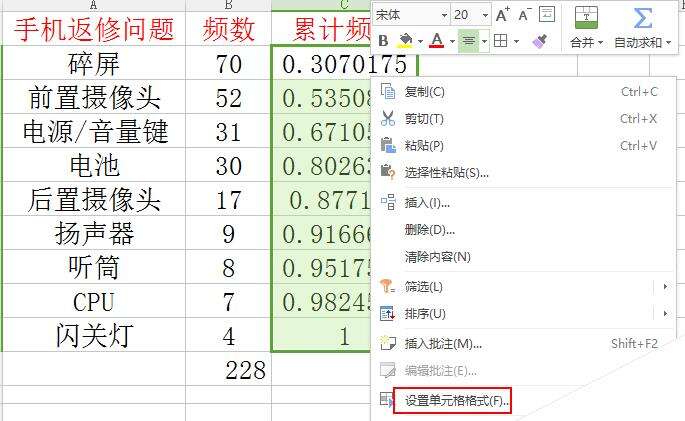Expand fill color dropdown arrow

pyautogui.click(x=420, y=42)
